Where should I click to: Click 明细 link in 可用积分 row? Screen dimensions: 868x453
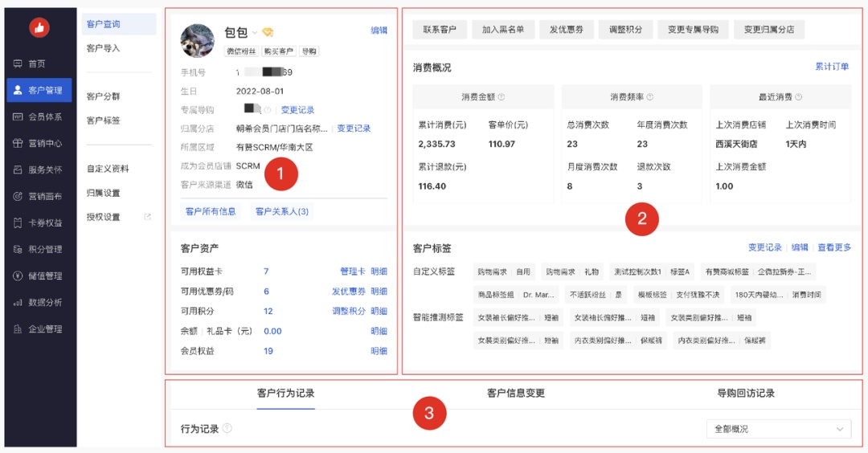click(x=379, y=311)
